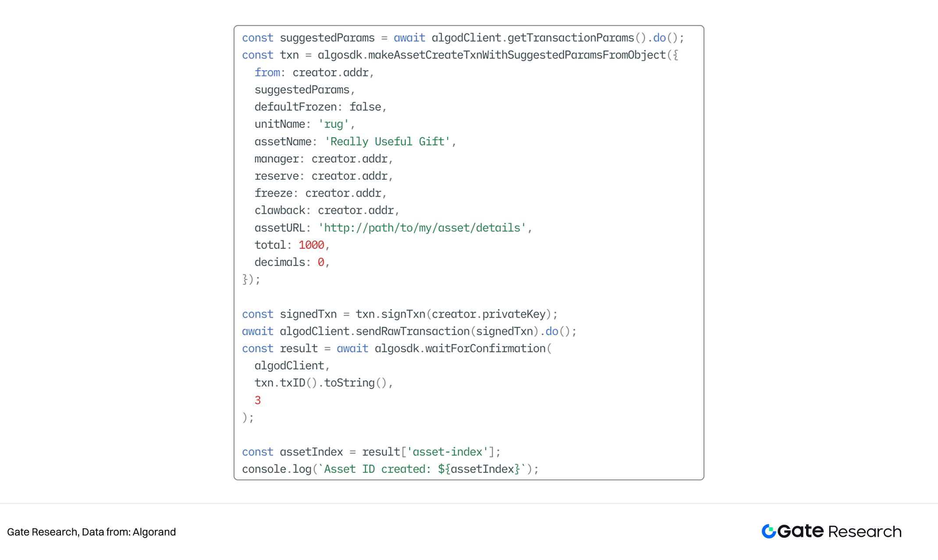Image resolution: width=938 pixels, height=560 pixels.
Task: Click the 'algodClient,' argument line
Action: (x=292, y=366)
